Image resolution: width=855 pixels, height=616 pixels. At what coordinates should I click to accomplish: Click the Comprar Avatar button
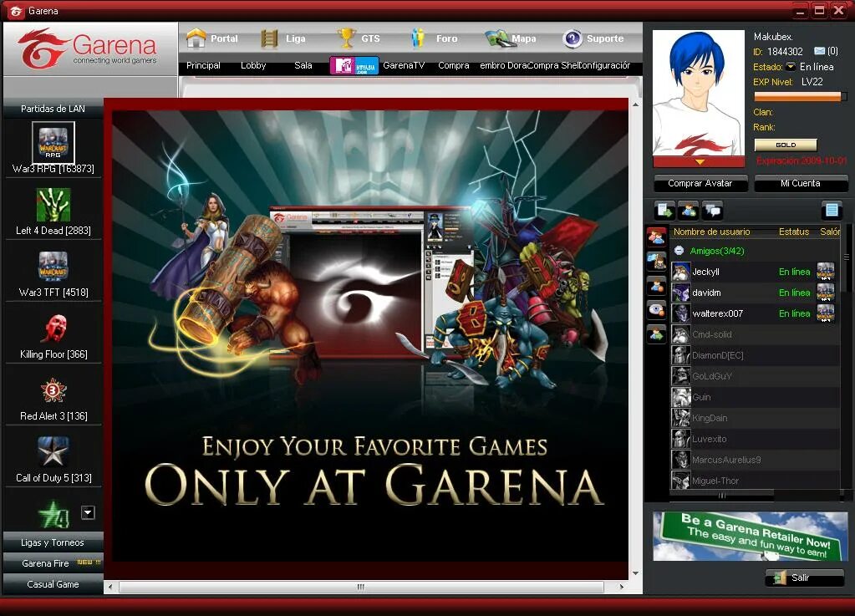700,183
